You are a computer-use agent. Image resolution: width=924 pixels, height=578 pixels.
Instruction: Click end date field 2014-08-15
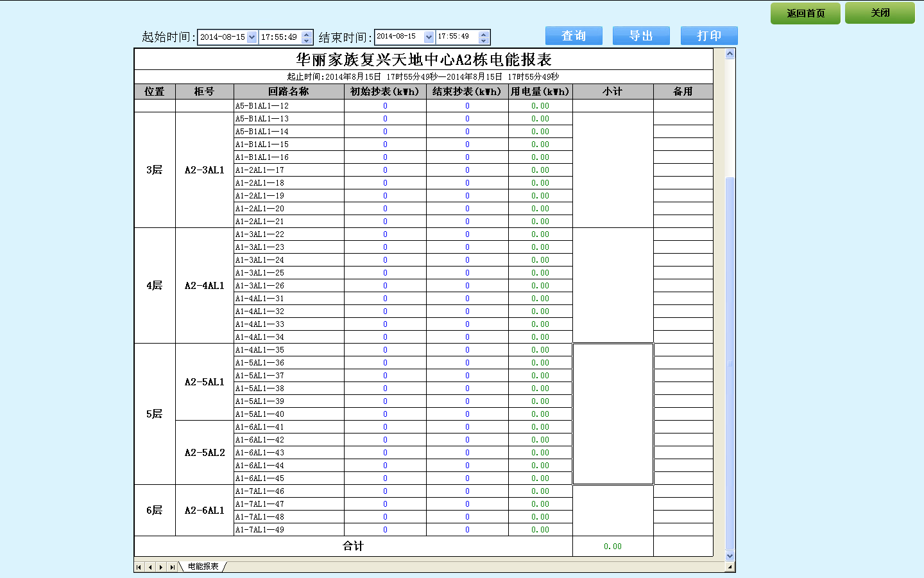399,37
